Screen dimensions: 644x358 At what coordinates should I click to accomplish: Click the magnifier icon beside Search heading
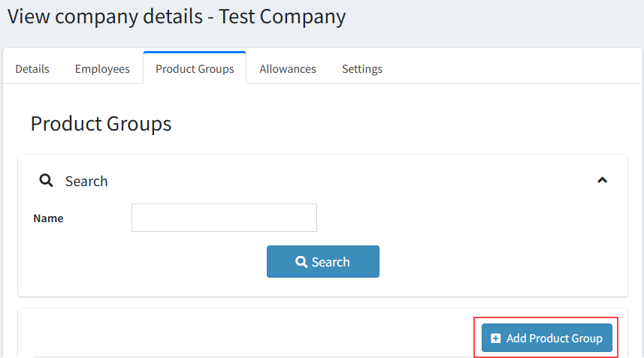pyautogui.click(x=46, y=181)
